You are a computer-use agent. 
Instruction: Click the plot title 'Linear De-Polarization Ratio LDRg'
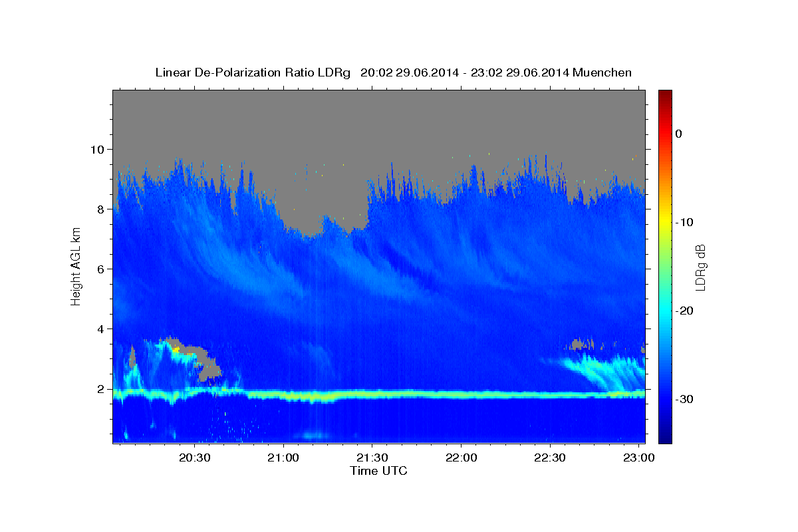coord(252,72)
